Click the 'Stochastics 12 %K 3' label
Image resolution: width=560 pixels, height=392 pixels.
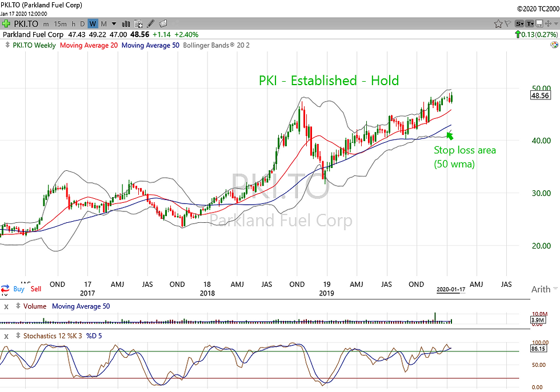pyautogui.click(x=53, y=336)
